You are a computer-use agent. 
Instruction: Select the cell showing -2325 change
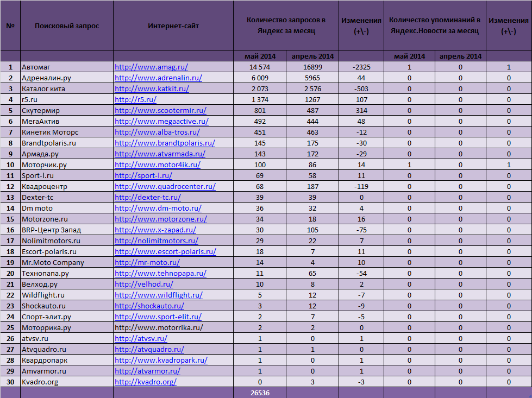click(x=361, y=67)
